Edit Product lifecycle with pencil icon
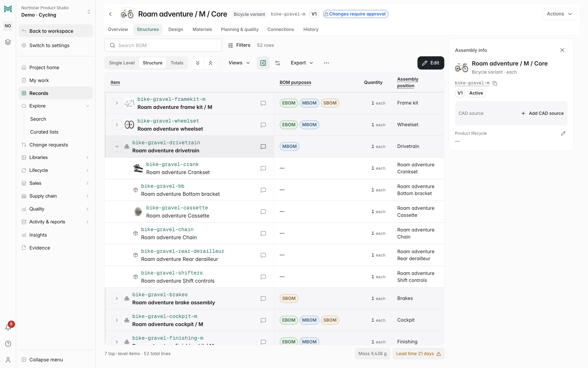This screenshot has height=368, width=588. coord(563,133)
